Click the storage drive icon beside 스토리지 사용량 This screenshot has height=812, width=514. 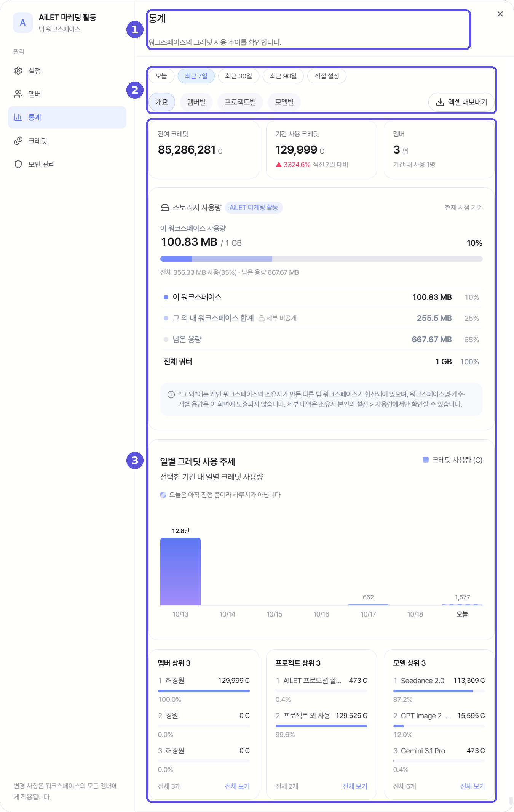[165, 208]
